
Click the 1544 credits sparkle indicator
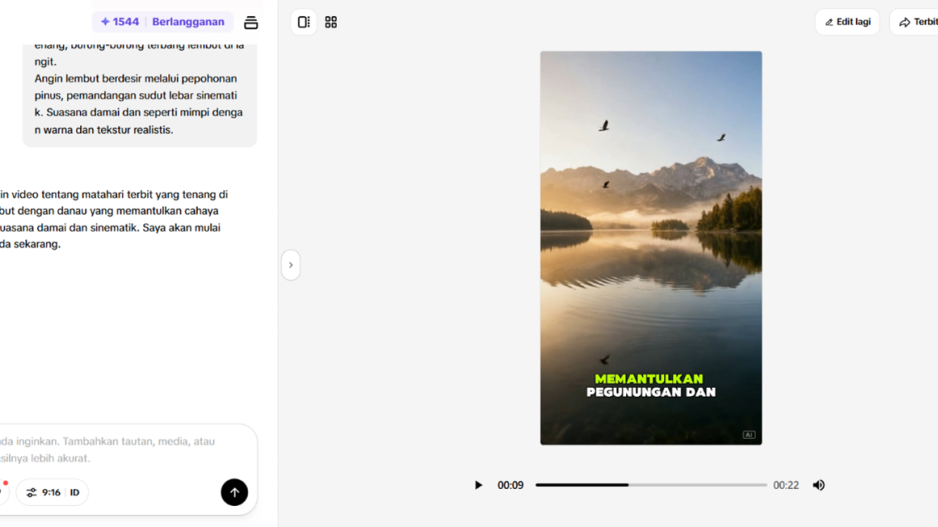coord(119,22)
